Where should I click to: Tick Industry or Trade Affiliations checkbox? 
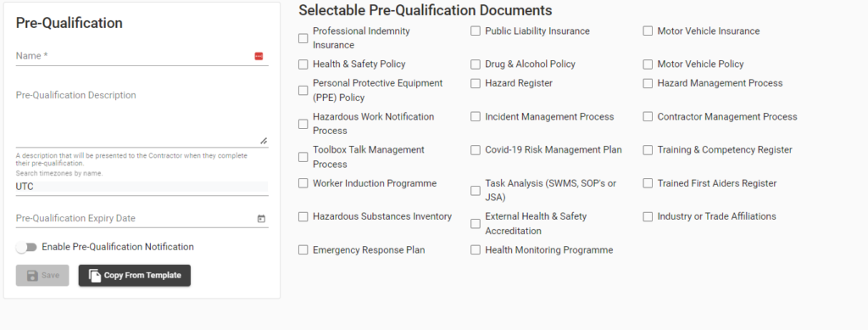coord(648,216)
